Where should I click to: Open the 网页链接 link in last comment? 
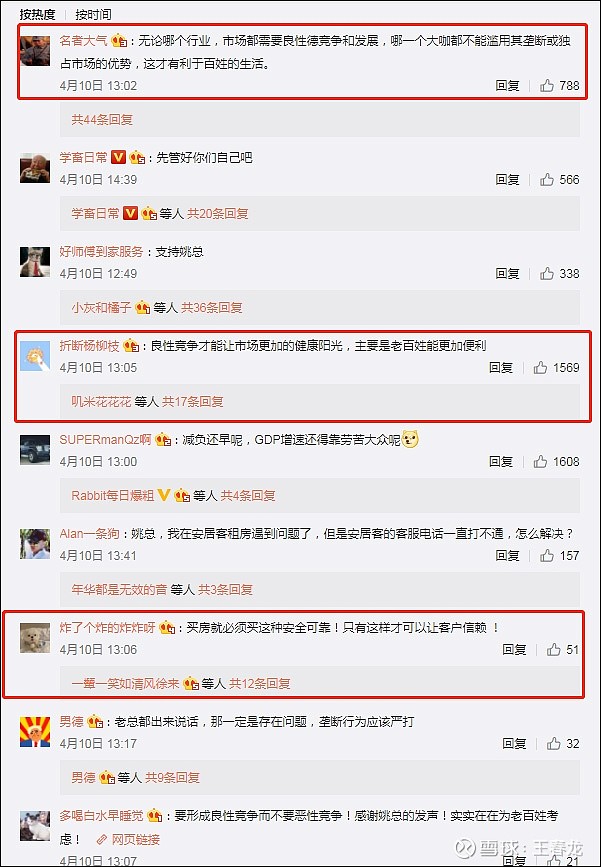tap(128, 839)
